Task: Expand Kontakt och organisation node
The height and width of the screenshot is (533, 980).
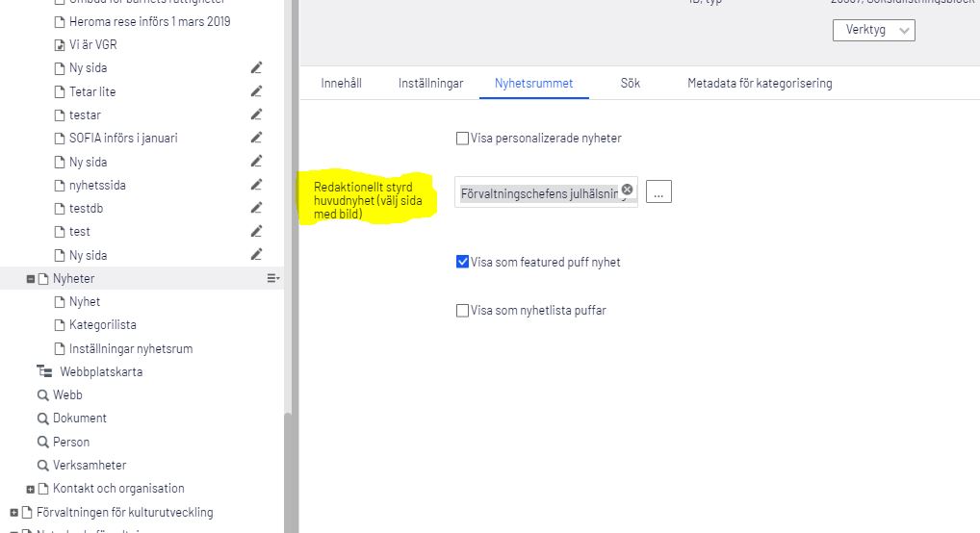Action: click(30, 489)
